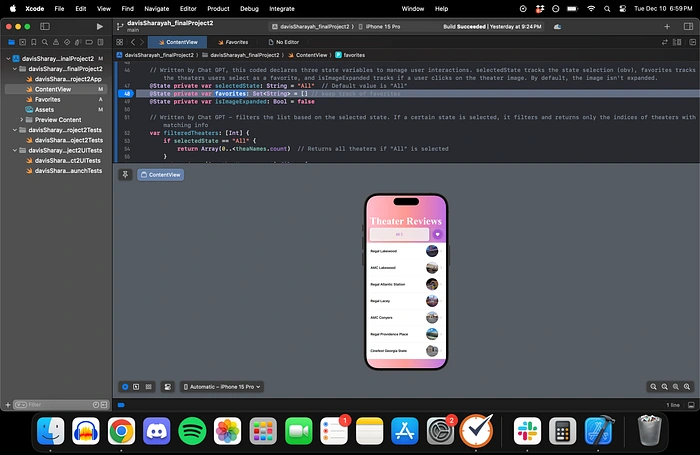
Task: Select the Live preview mode button
Action: pyautogui.click(x=125, y=385)
